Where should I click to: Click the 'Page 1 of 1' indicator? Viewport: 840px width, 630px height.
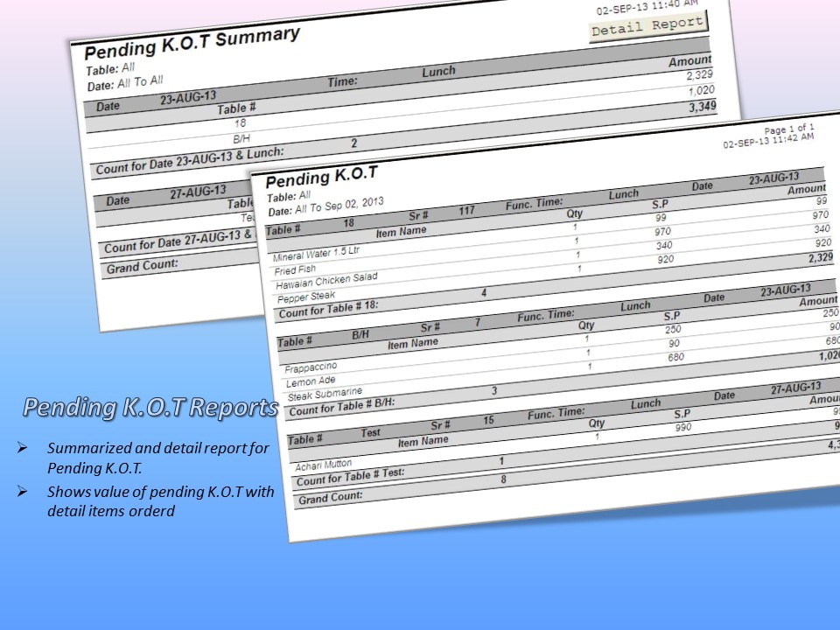coord(789,129)
